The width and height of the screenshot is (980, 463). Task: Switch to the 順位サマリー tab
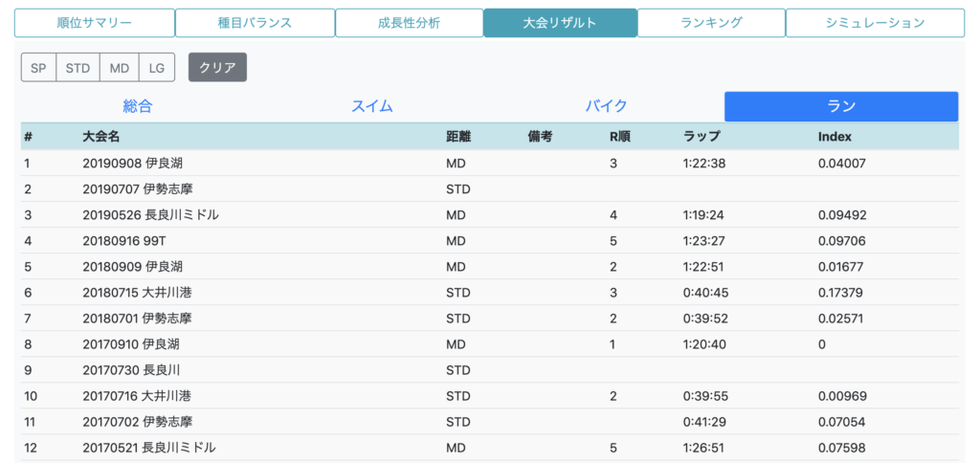(x=95, y=23)
